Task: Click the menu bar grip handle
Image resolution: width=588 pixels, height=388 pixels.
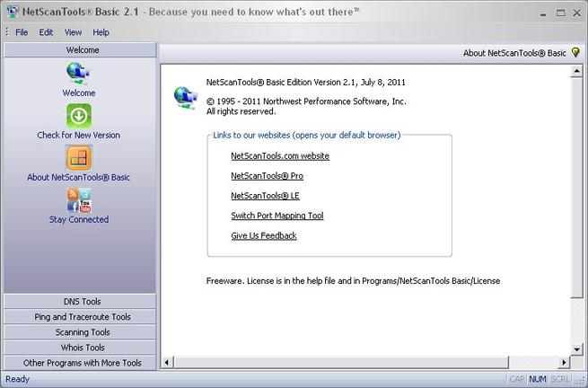Action: [x=7, y=32]
